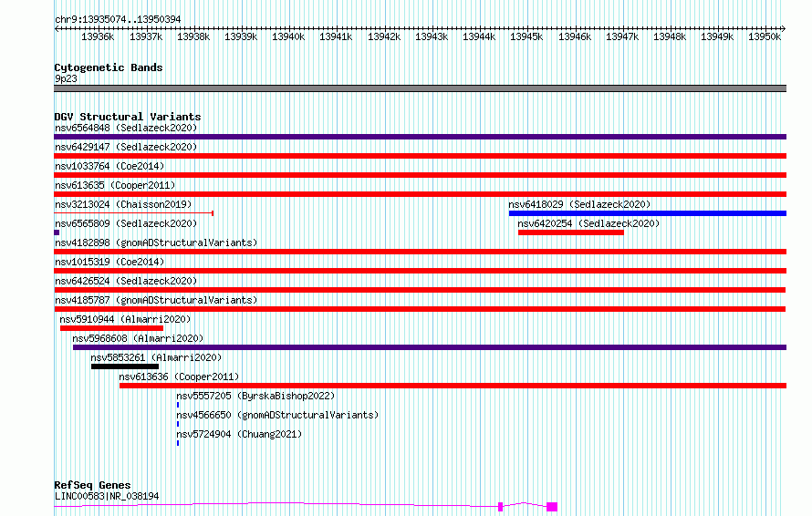Click the 13940k ruler tick
Screen dimensions: 812x516
(288, 36)
